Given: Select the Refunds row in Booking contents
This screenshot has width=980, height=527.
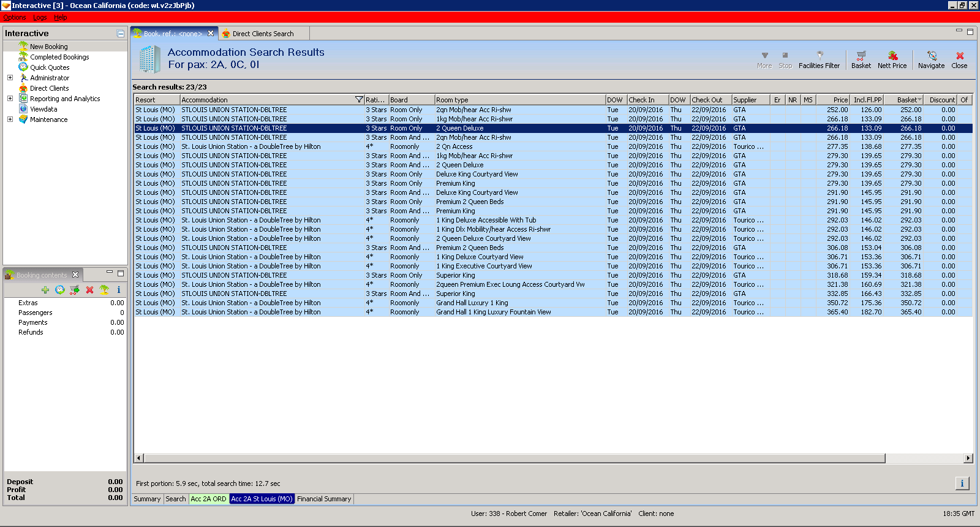Looking at the screenshot, I should click(66, 332).
